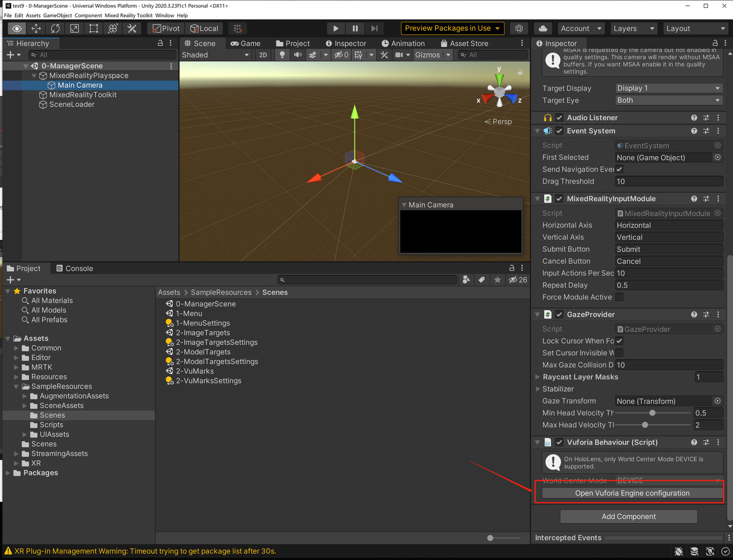Disable Event System component checkbox
This screenshot has height=560, width=733.
pyautogui.click(x=560, y=131)
